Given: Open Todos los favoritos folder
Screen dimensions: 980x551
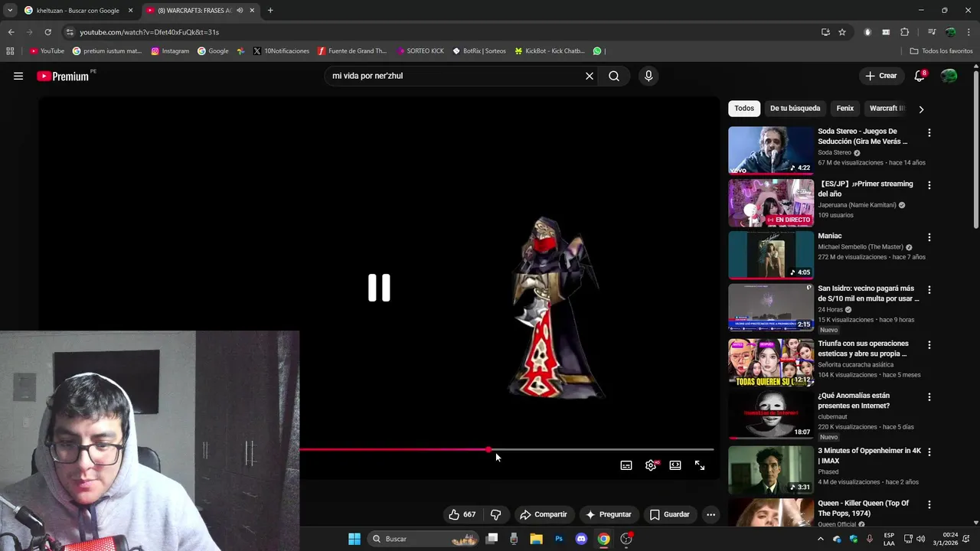Looking at the screenshot, I should pyautogui.click(x=941, y=51).
